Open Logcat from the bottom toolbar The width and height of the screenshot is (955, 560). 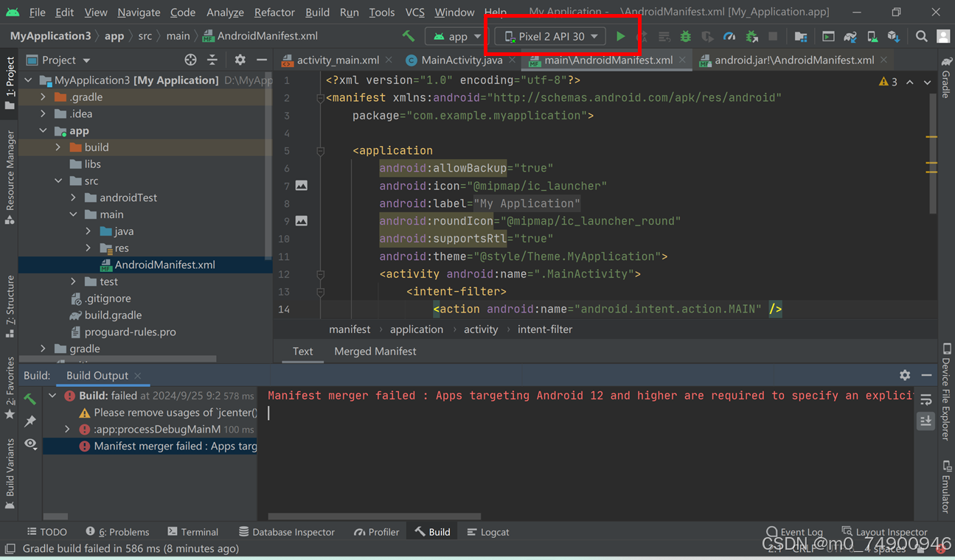click(487, 531)
